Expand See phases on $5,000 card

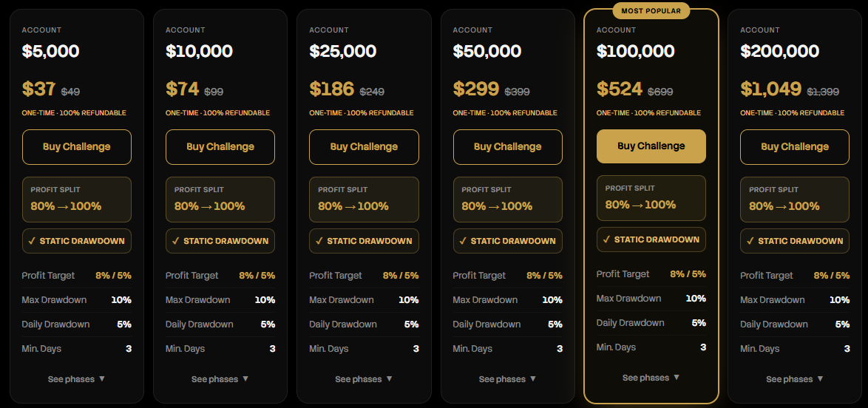[x=76, y=379]
